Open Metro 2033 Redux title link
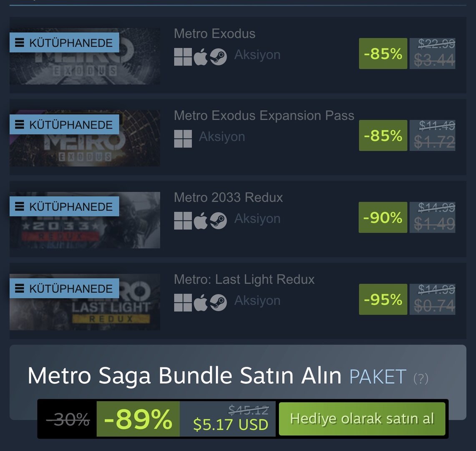476x451 pixels. (228, 198)
